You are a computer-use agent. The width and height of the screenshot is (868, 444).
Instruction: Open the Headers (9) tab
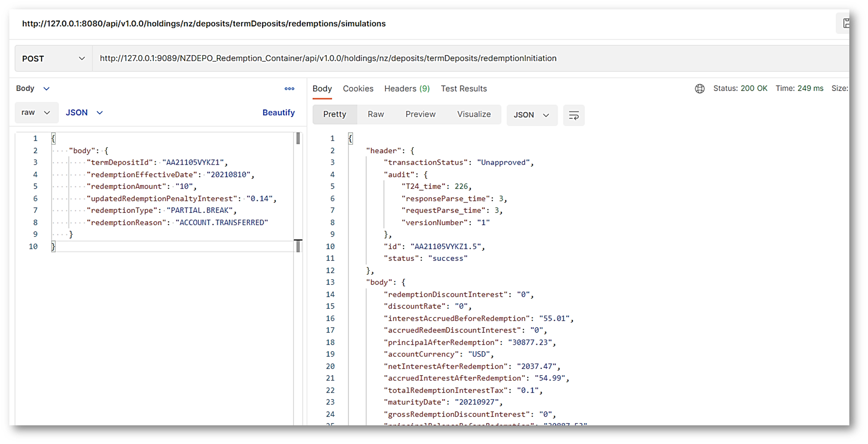click(x=407, y=89)
